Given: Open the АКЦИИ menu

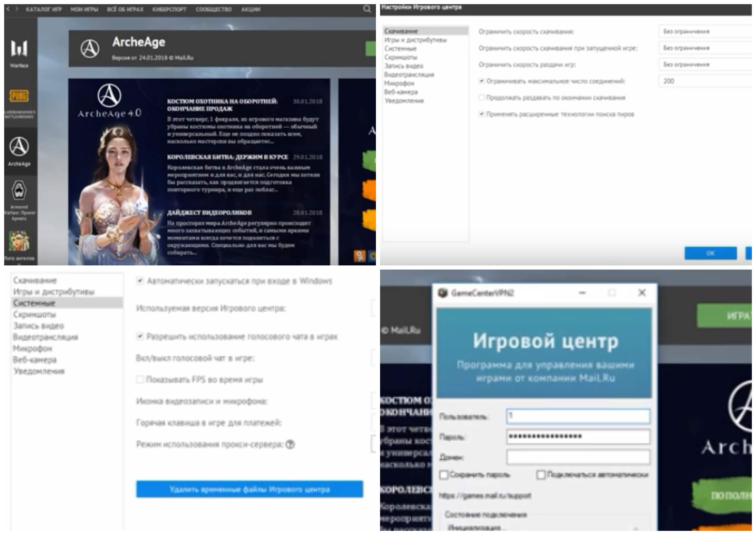Looking at the screenshot, I should (251, 9).
